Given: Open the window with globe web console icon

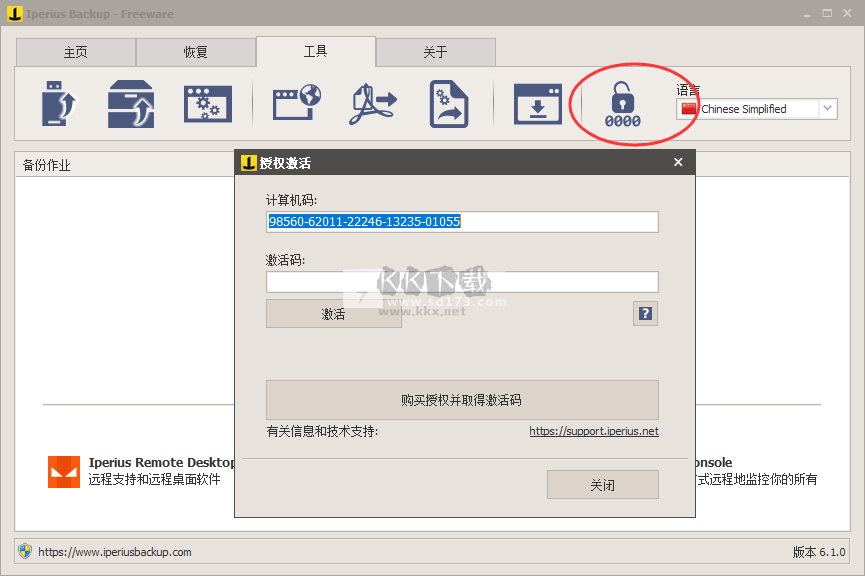Looking at the screenshot, I should 297,102.
